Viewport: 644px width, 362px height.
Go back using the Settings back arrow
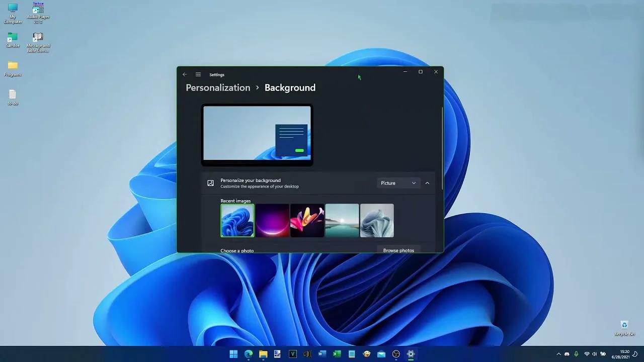tap(184, 74)
